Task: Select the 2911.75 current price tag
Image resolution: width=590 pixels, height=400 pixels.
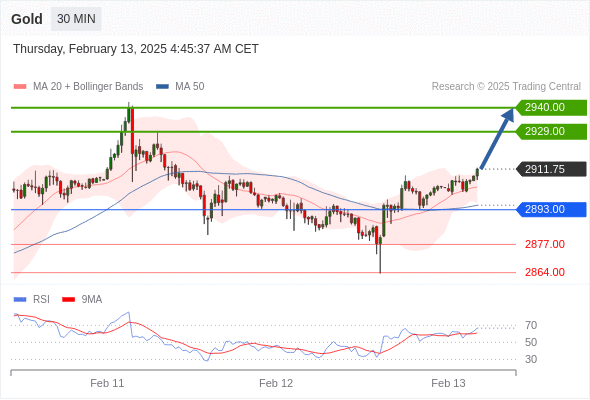Action: point(551,169)
